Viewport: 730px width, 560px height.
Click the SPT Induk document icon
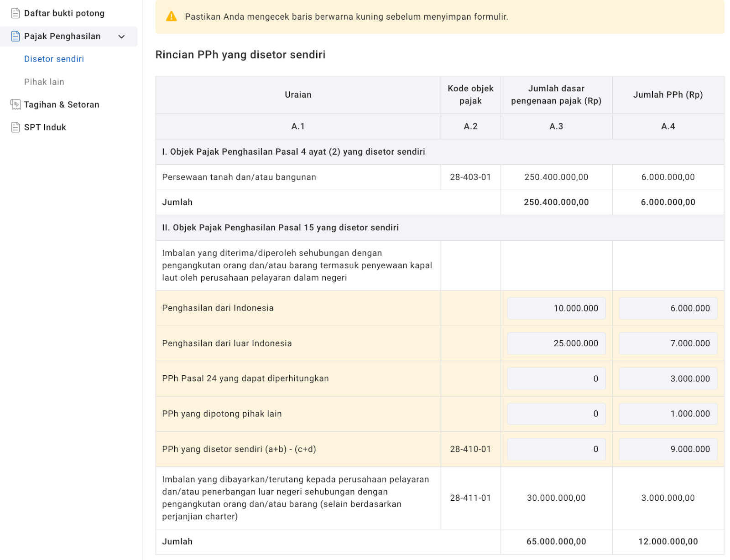16,127
